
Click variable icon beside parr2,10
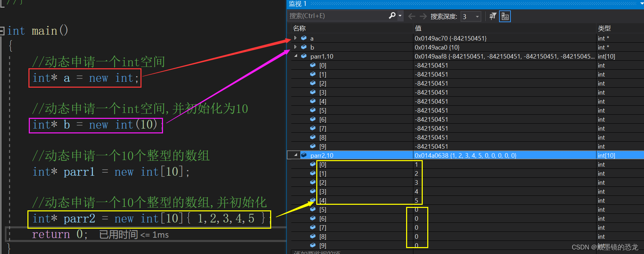pos(304,155)
